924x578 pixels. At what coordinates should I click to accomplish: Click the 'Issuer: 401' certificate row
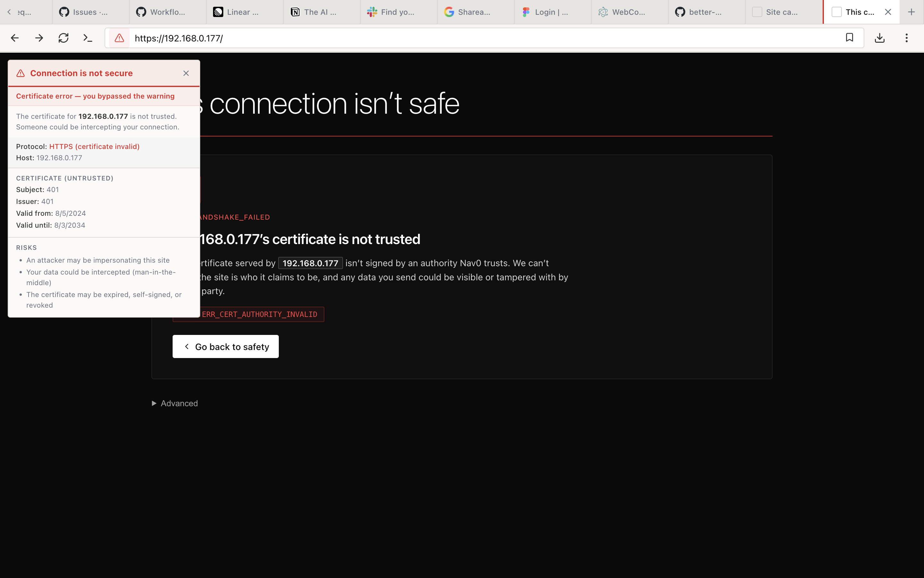click(x=35, y=201)
